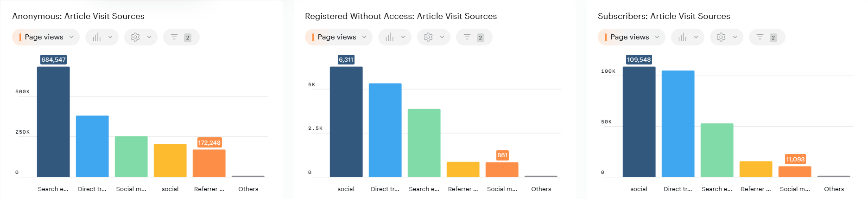Open Page views dropdown in Anonymous panel

pyautogui.click(x=45, y=37)
